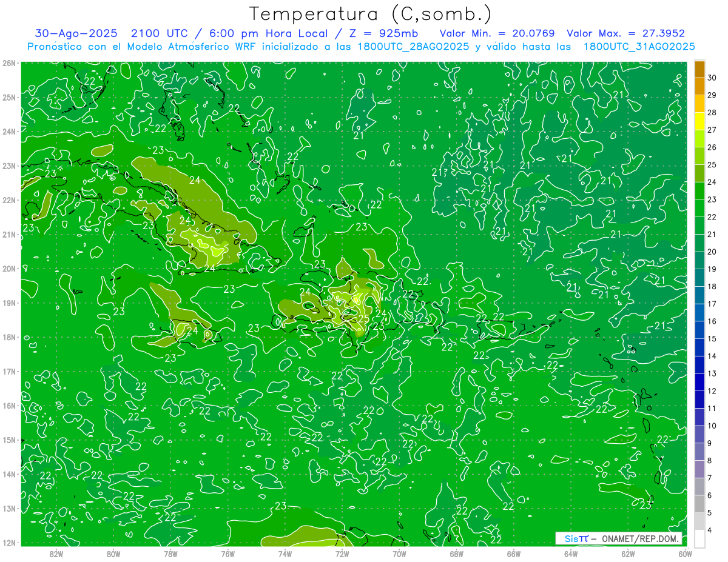Click the '62W' longitude label
Image resolution: width=728 pixels, height=562 pixels.
(628, 554)
